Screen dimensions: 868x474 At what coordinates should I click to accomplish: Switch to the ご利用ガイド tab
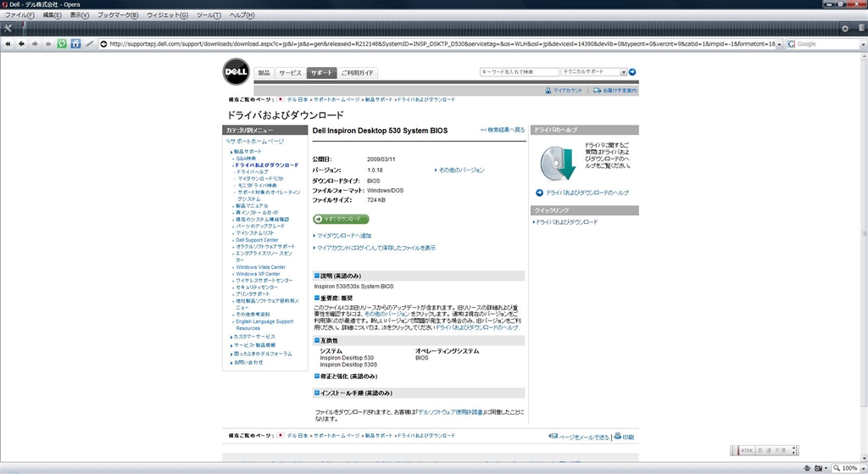click(x=357, y=73)
